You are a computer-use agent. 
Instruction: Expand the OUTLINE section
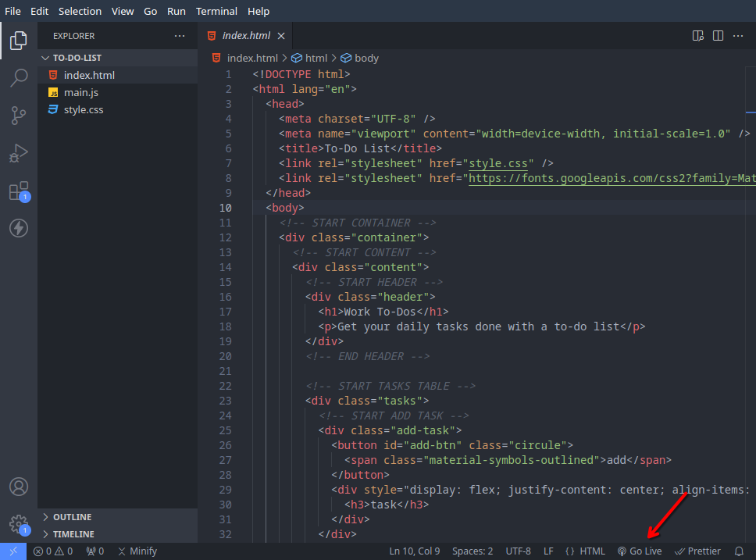118,517
